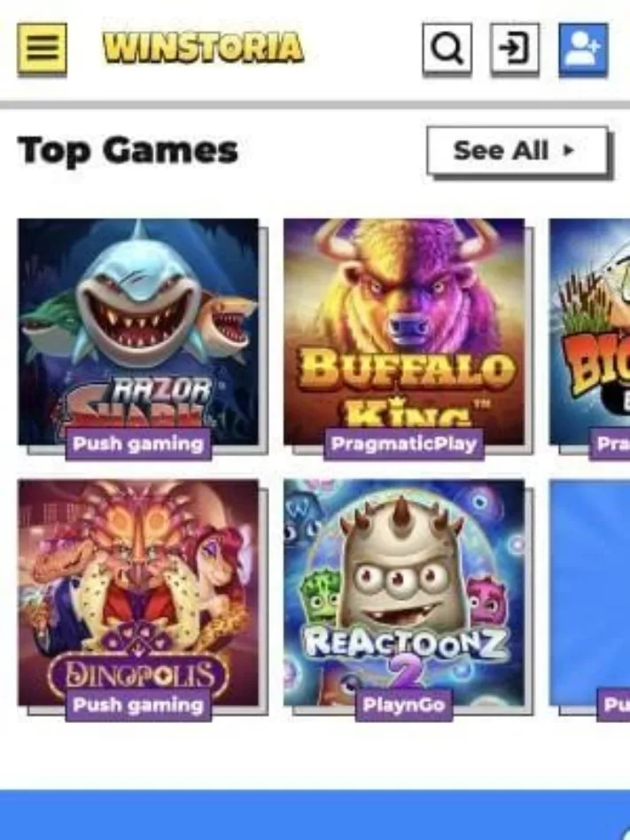
Task: Click the login arrow icon
Action: [x=515, y=48]
